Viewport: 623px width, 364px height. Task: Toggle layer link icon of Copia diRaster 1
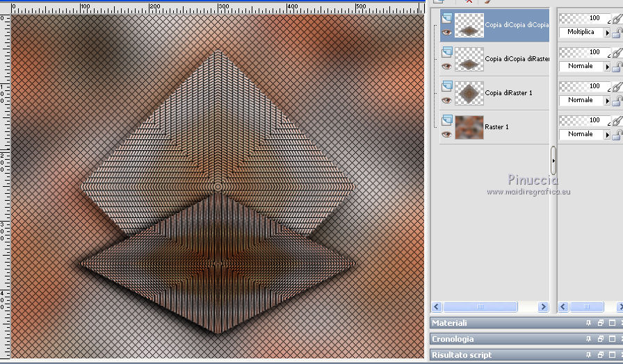pos(617,87)
